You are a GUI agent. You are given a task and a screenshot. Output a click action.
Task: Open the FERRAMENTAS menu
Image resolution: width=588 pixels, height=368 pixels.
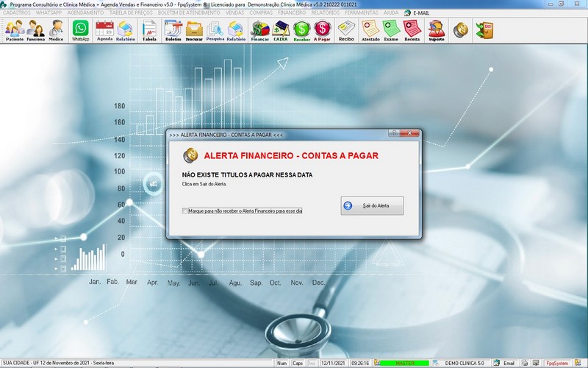pyautogui.click(x=362, y=13)
